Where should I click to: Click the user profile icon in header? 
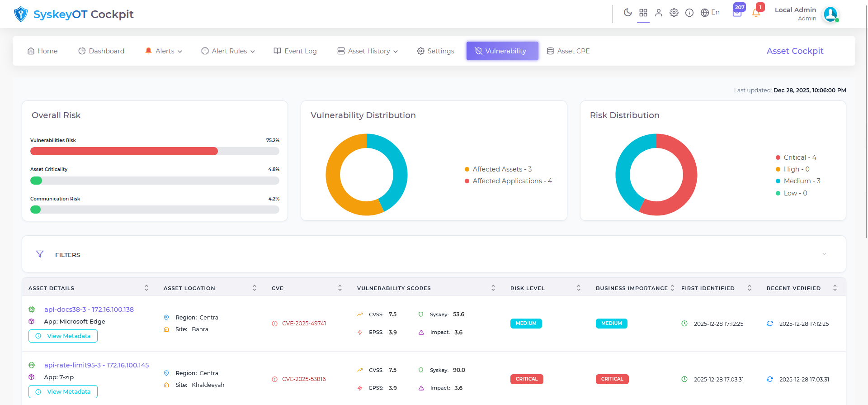tap(658, 13)
